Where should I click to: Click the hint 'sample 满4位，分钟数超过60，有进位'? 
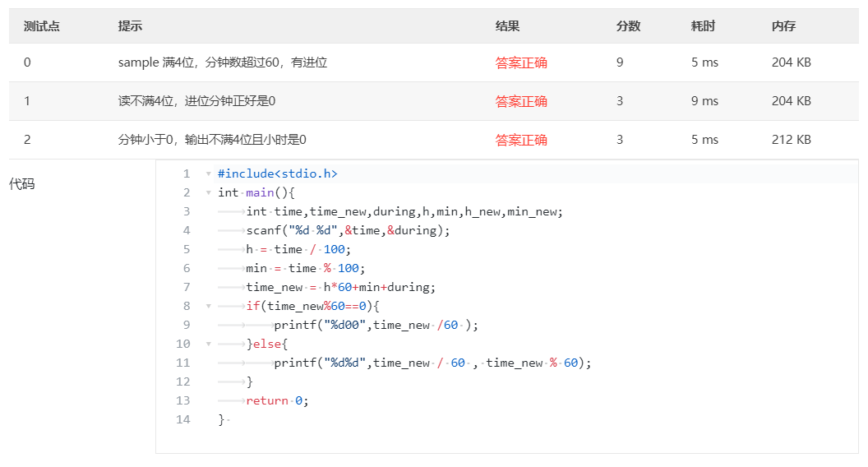223,62
